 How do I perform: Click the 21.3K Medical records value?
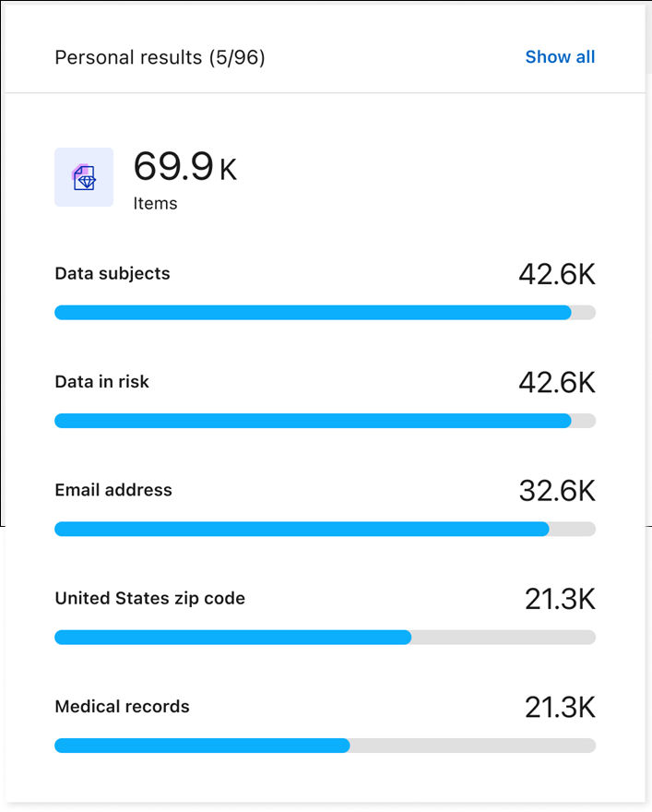coord(560,708)
